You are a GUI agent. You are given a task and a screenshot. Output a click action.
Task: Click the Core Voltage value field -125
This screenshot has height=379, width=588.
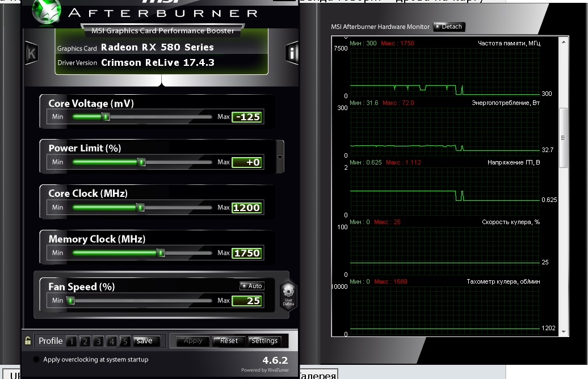coord(247,117)
